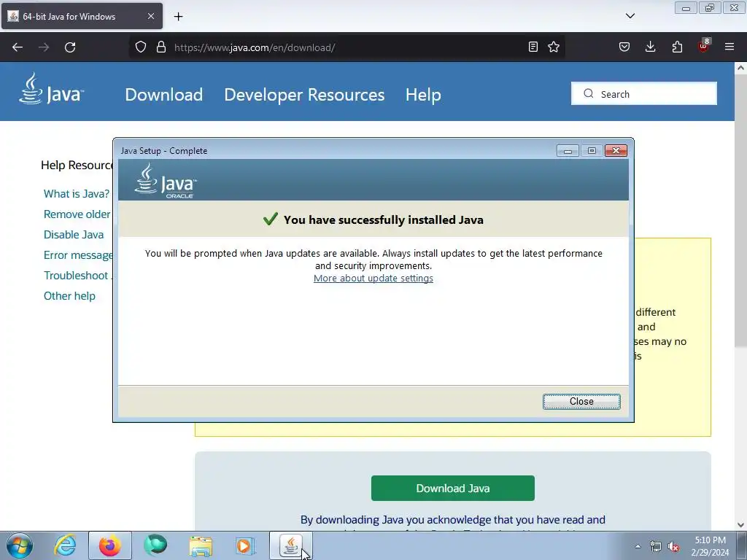
Task: Maximize the Java Setup dialog
Action: [592, 151]
